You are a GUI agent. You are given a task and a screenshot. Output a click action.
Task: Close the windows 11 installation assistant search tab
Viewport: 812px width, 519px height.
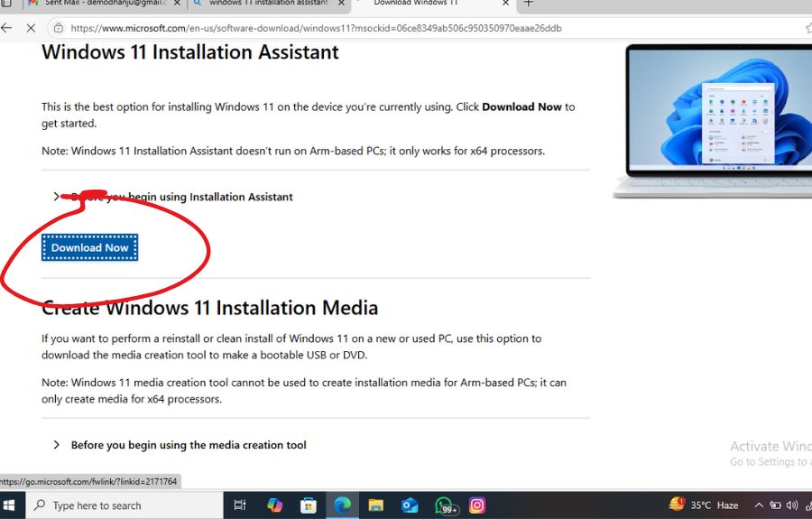click(341, 3)
